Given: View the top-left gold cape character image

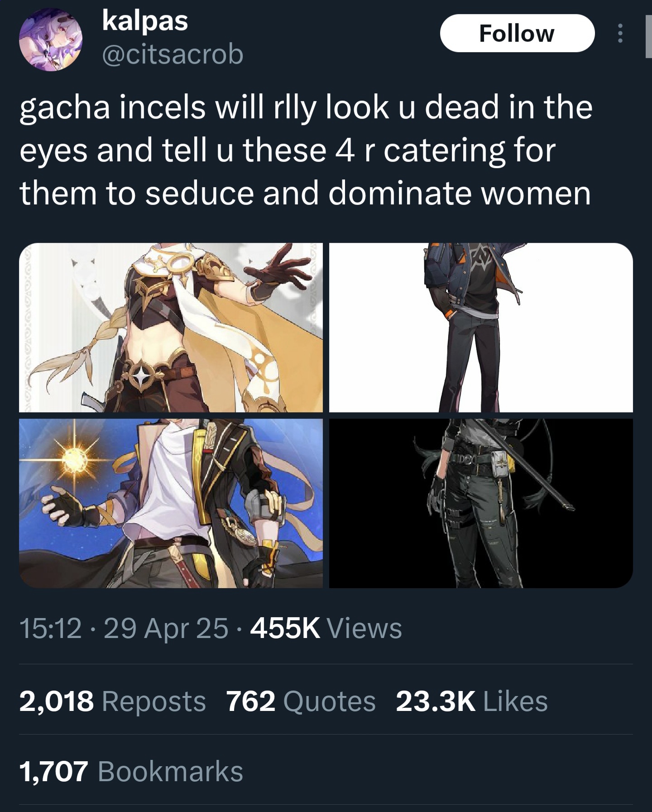Looking at the screenshot, I should coord(171,328).
